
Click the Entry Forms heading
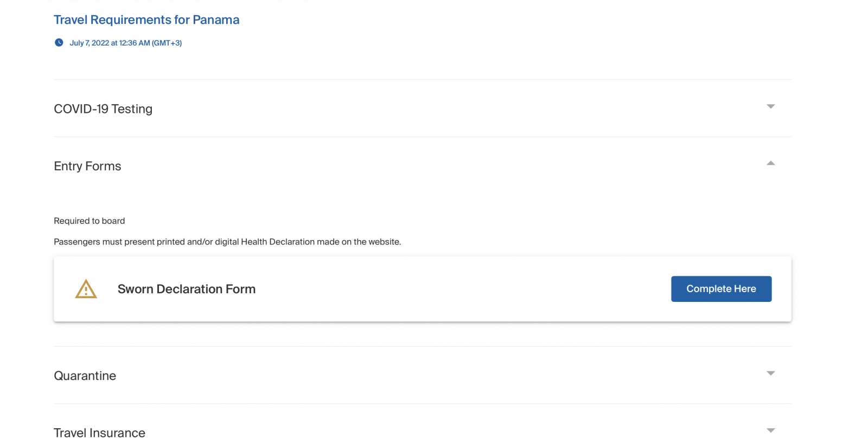coord(87,166)
